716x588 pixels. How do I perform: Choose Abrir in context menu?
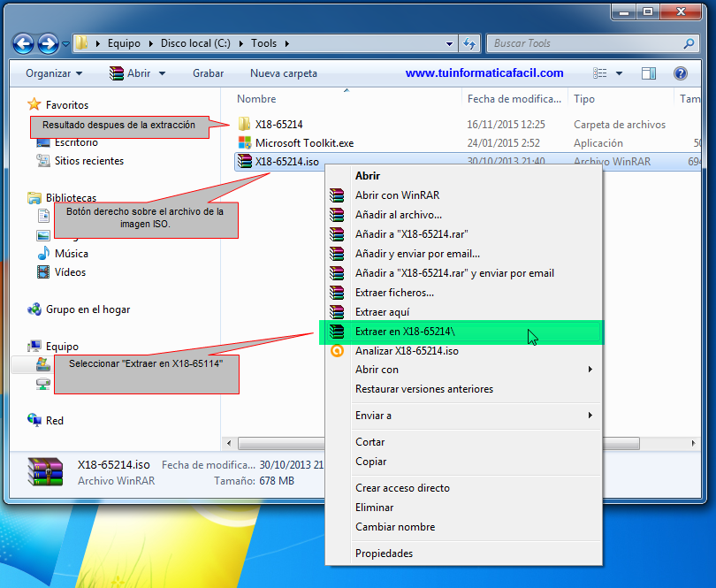point(463,175)
